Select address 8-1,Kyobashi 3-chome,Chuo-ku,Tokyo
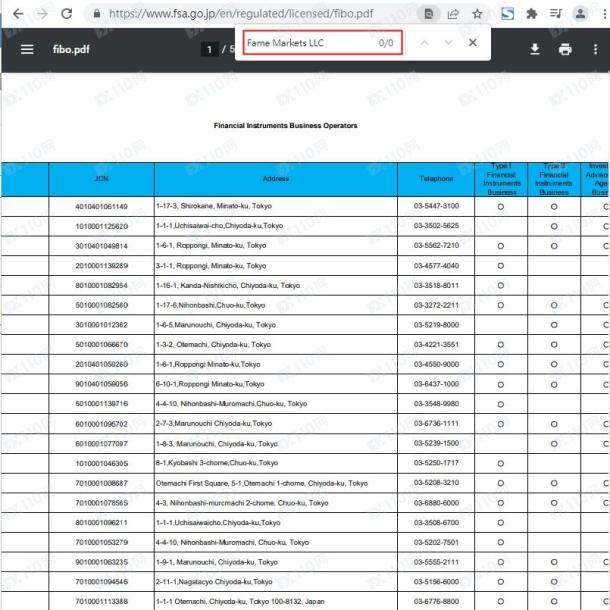The image size is (610, 610). (217, 463)
